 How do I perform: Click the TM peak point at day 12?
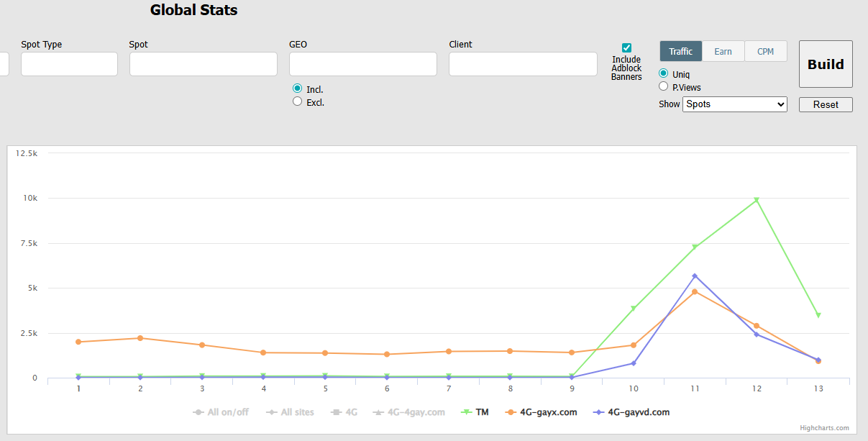(757, 200)
